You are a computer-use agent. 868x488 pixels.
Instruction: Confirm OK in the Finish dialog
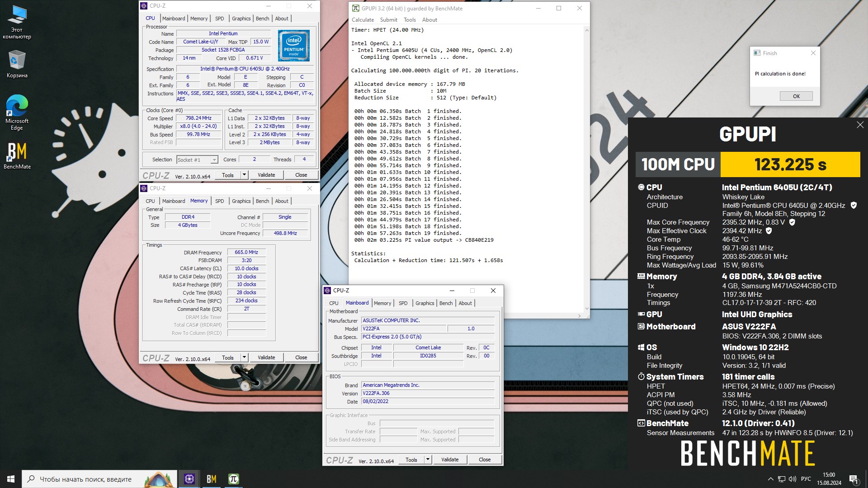(x=796, y=96)
